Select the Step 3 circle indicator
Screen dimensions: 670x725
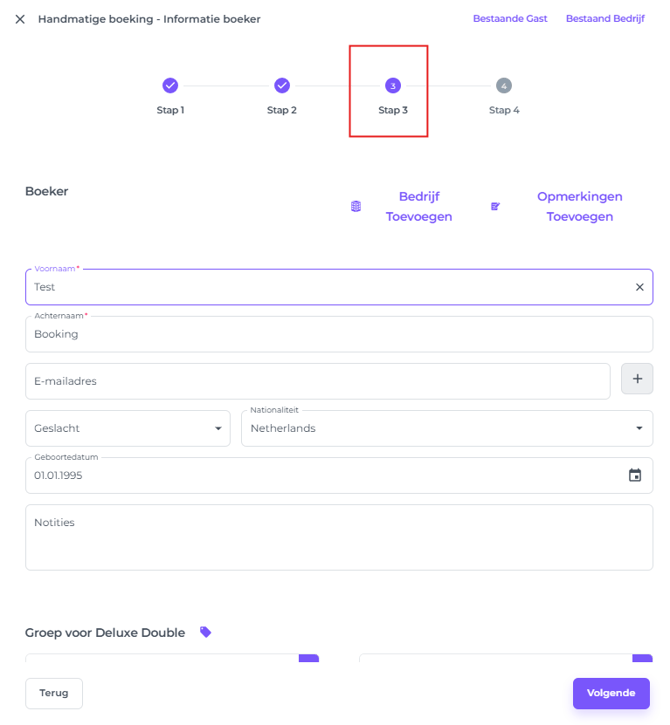[x=393, y=86]
